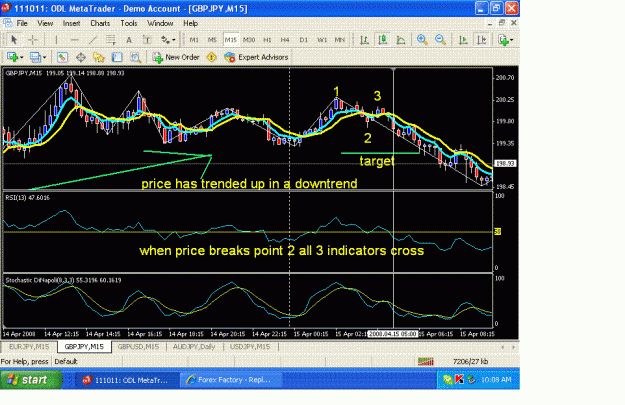Image resolution: width=625 pixels, height=405 pixels.
Task: Choose the Fibonacci retracement tool
Action: point(111,40)
